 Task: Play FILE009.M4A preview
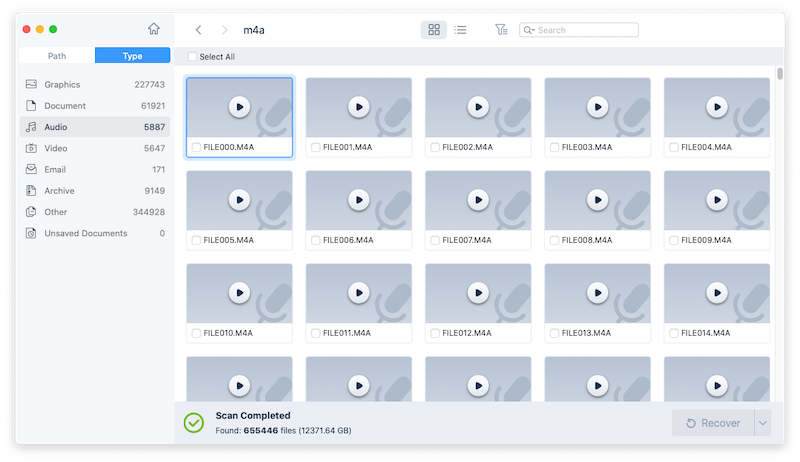coord(717,200)
